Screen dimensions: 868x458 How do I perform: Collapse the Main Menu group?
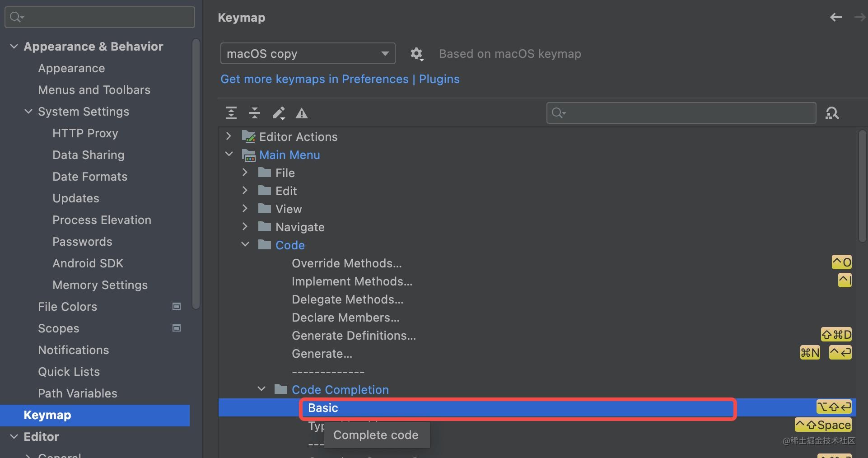pos(229,154)
